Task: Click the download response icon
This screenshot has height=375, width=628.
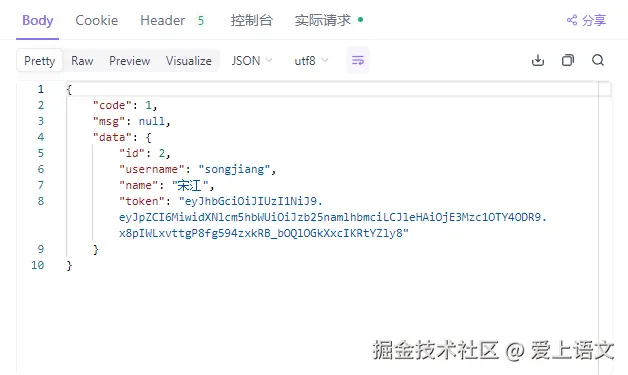Action: pos(537,60)
